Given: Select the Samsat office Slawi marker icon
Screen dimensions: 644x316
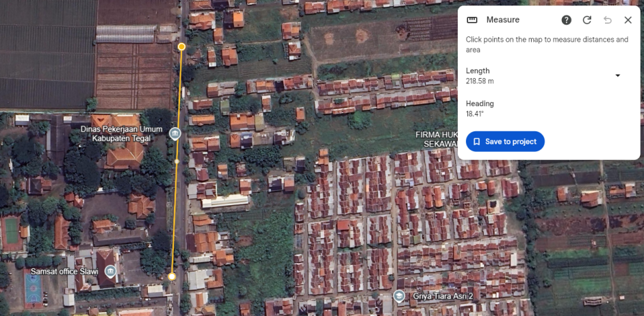Looking at the screenshot, I should [x=110, y=271].
